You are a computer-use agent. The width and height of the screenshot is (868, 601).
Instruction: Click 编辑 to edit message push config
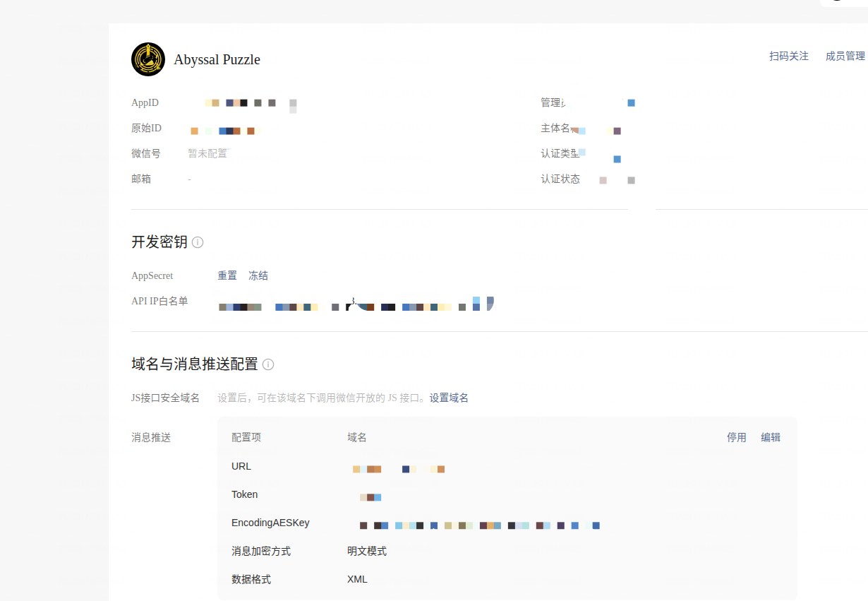click(x=770, y=438)
